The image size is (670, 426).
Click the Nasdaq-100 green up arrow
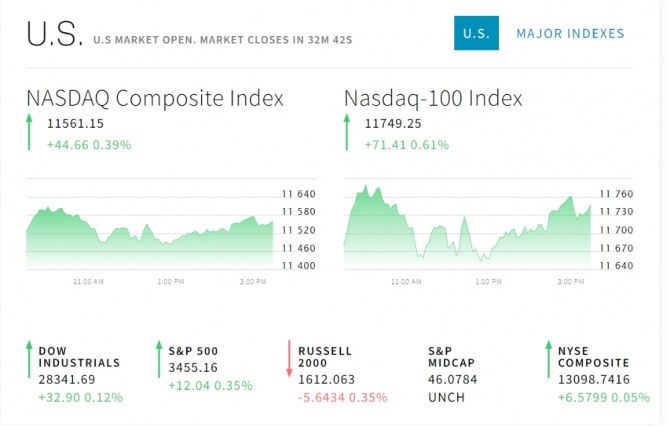[347, 133]
